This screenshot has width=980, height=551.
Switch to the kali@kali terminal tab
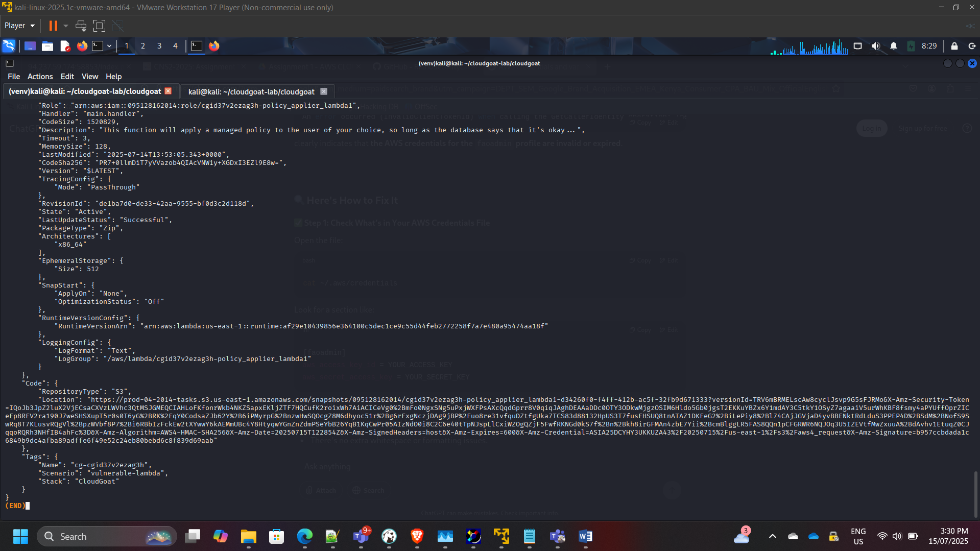[251, 91]
